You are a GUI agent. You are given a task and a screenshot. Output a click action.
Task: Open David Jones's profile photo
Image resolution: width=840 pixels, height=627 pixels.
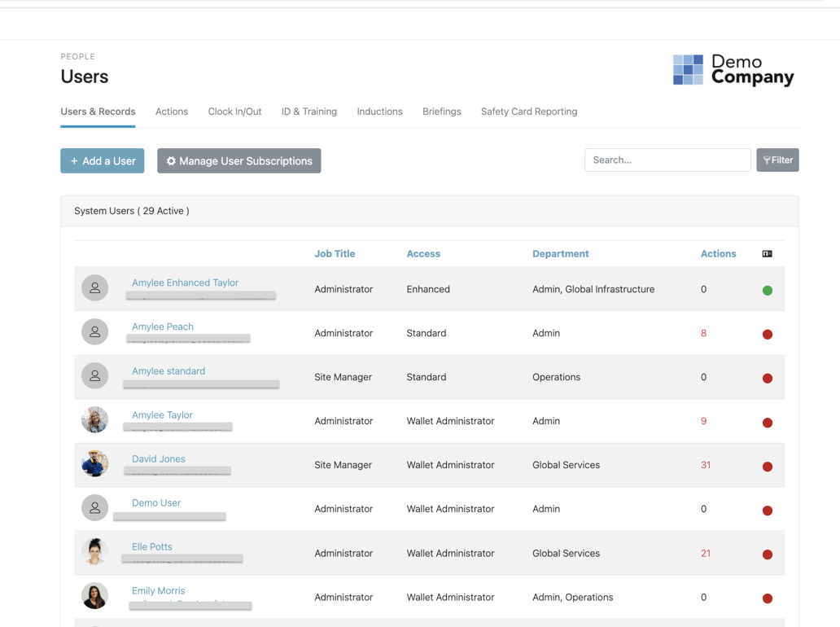[94, 463]
